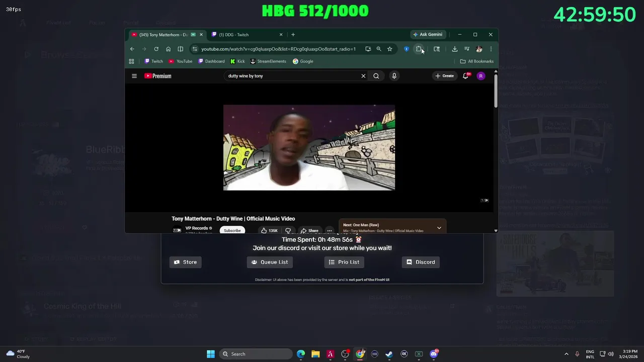Open zoom magnifier icon in address bar
This screenshot has width=644, height=362.
pyautogui.click(x=379, y=49)
